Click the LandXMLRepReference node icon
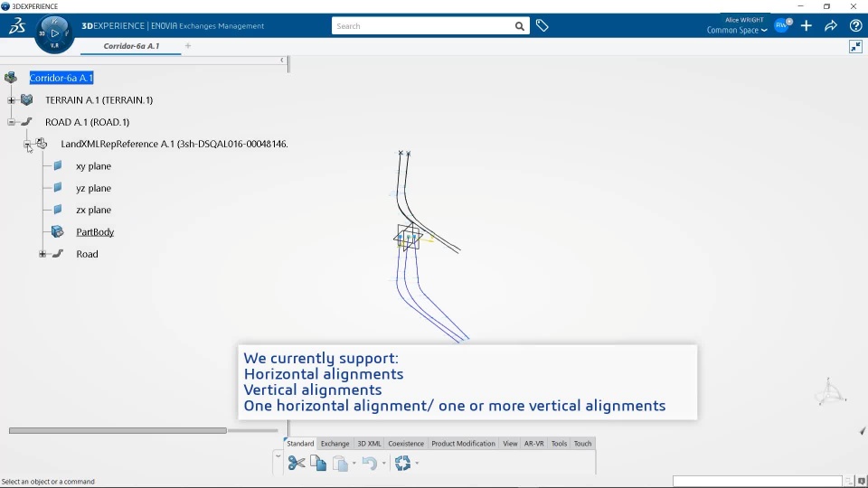 click(42, 144)
